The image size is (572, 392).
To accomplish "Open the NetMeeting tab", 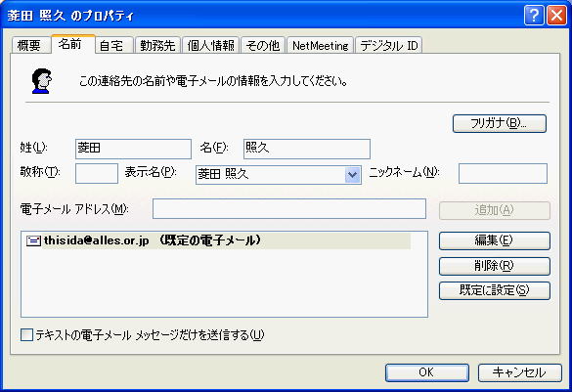I will 321,46.
